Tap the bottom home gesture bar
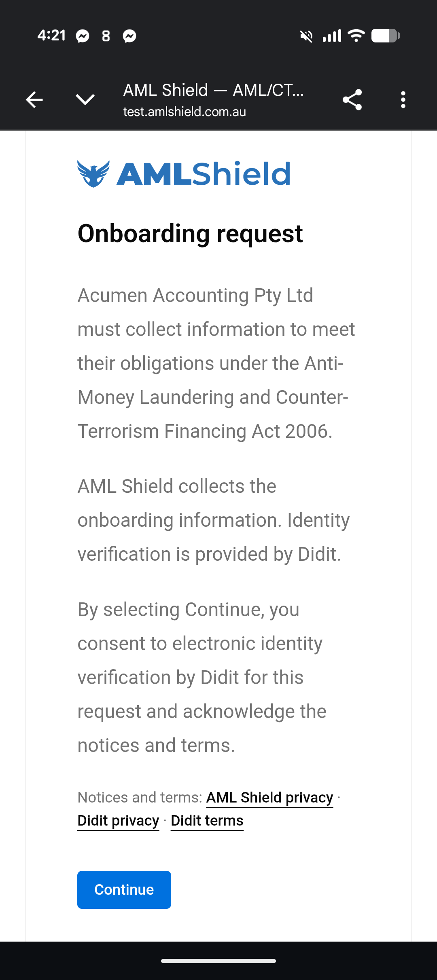The image size is (437, 980). tap(218, 961)
